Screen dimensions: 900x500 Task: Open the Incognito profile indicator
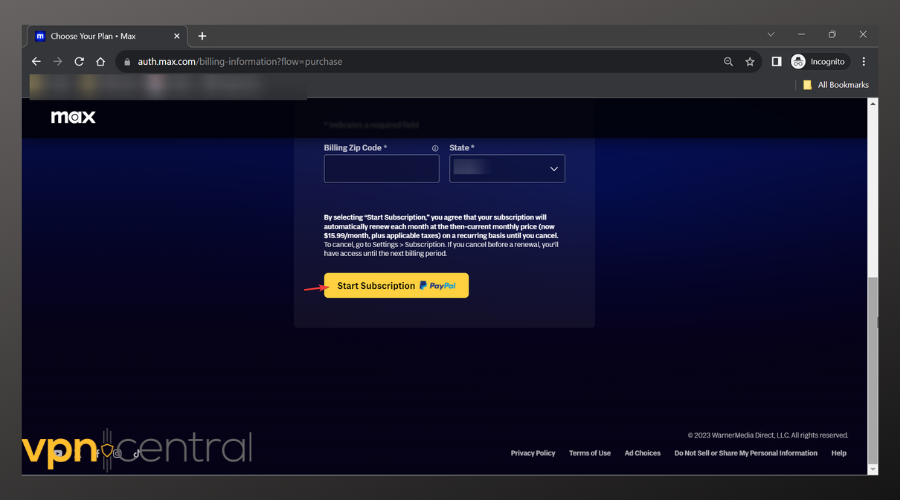tap(819, 61)
